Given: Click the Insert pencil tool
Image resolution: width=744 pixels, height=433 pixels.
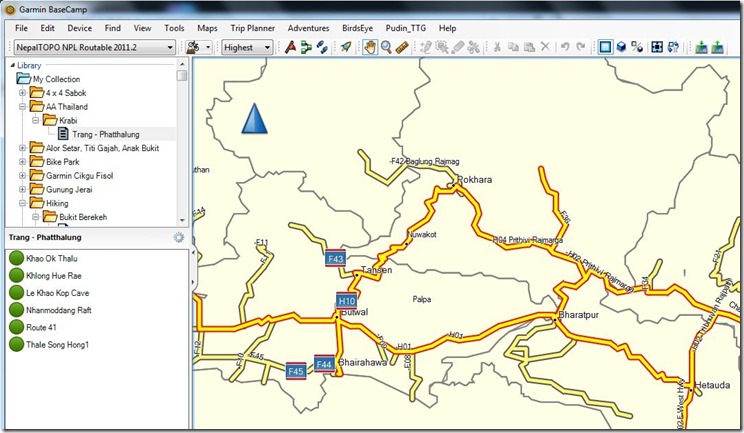Looking at the screenshot, I should tap(426, 47).
